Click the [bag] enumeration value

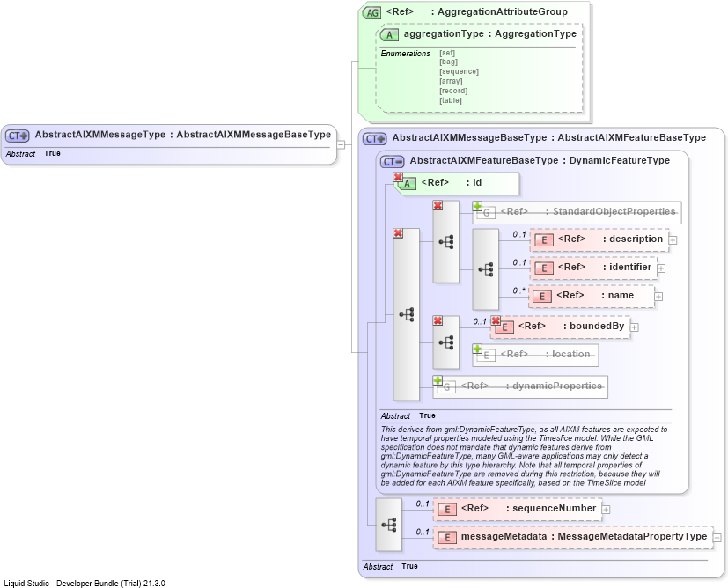[x=448, y=62]
